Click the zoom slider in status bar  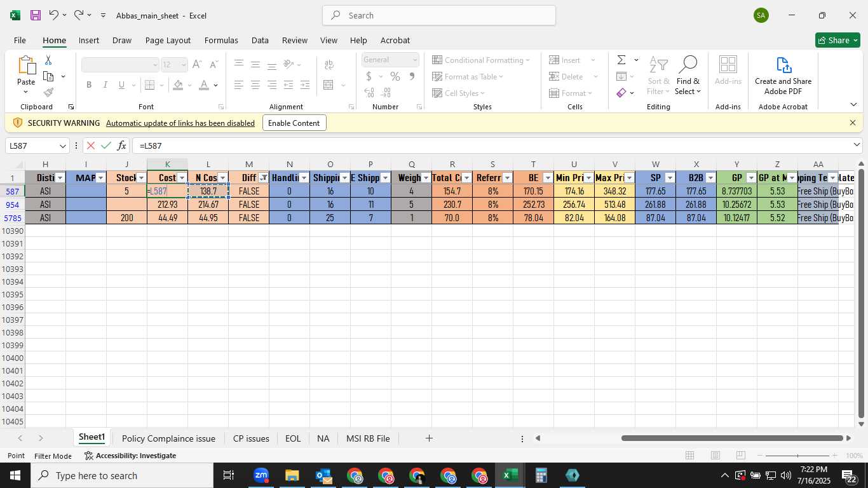(797, 456)
